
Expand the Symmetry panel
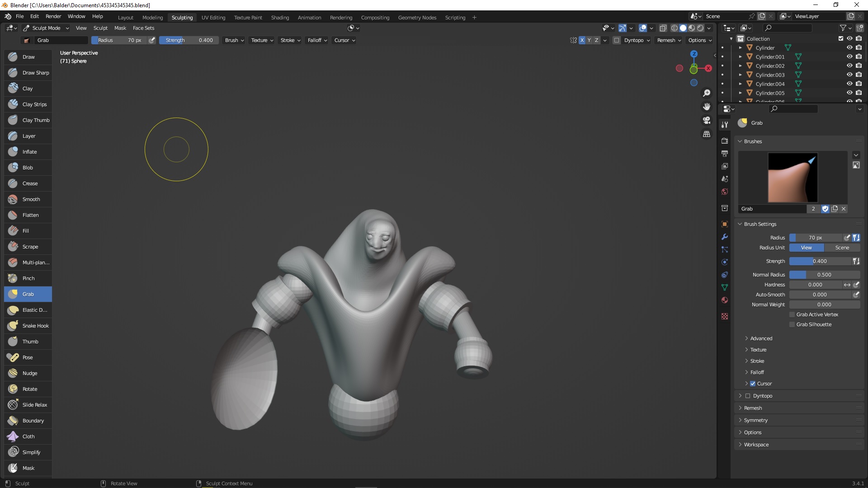pyautogui.click(x=755, y=420)
